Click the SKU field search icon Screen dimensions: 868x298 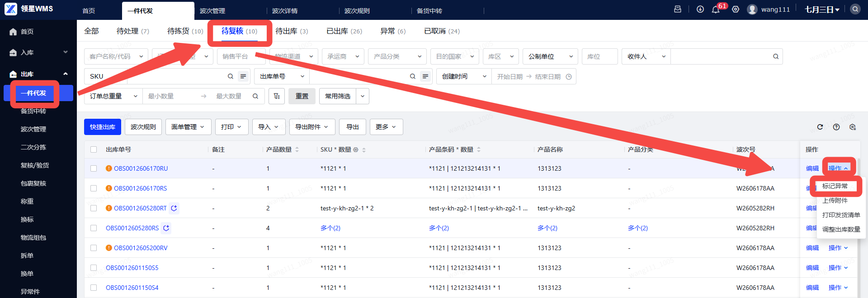point(231,76)
